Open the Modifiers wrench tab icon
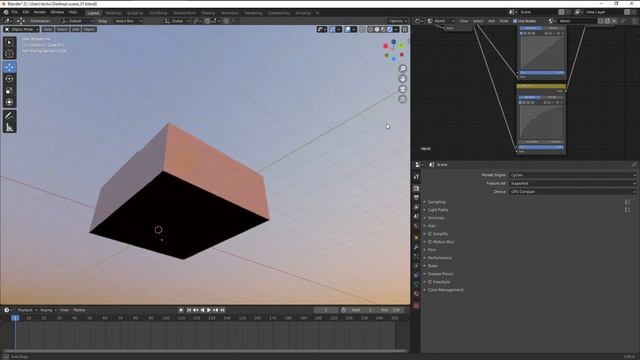 (416, 247)
